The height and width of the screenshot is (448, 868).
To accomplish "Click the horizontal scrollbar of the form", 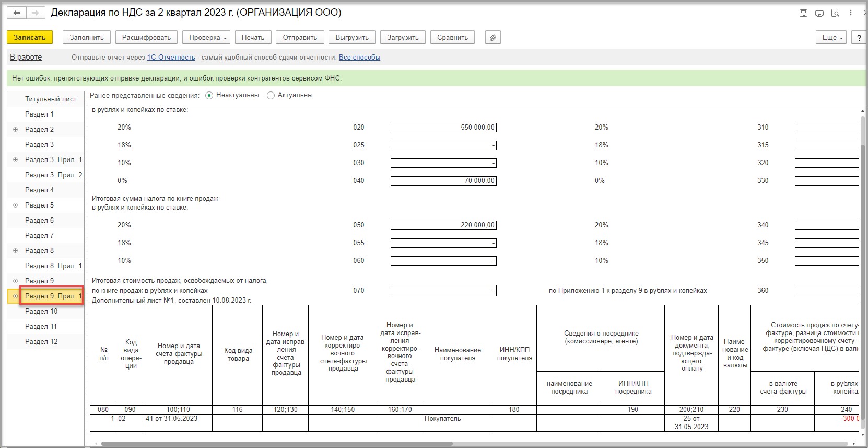I will [277, 444].
